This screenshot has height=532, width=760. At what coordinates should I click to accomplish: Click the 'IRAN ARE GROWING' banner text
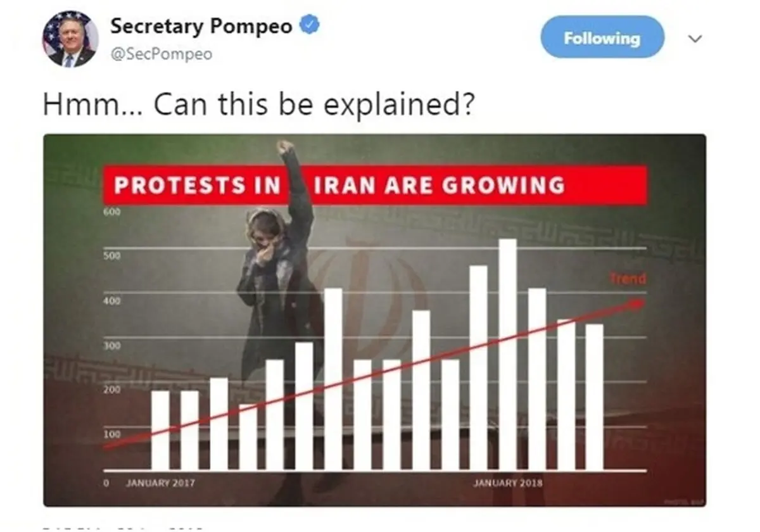[x=439, y=185]
